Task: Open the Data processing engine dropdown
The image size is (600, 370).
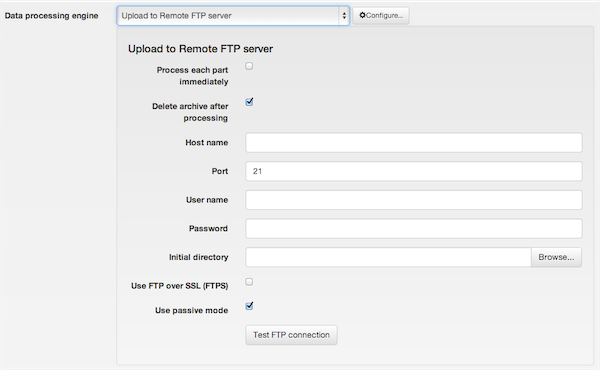Action: pyautogui.click(x=233, y=16)
